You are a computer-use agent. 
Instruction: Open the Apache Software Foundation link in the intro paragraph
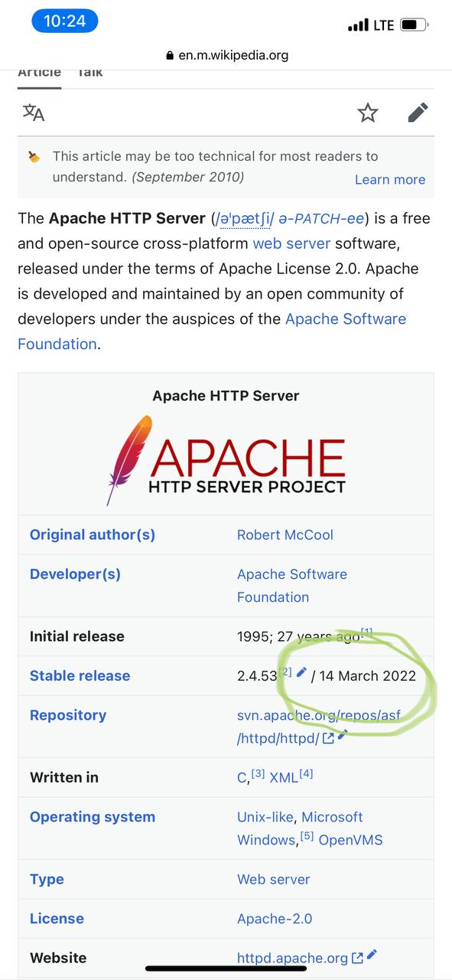[x=212, y=332]
